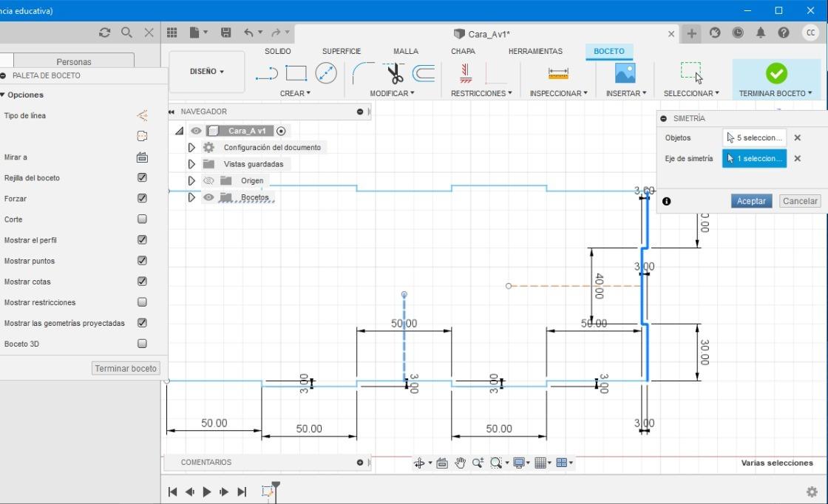828x504 pixels.
Task: Switch to the CHAPA tab
Action: [x=463, y=51]
